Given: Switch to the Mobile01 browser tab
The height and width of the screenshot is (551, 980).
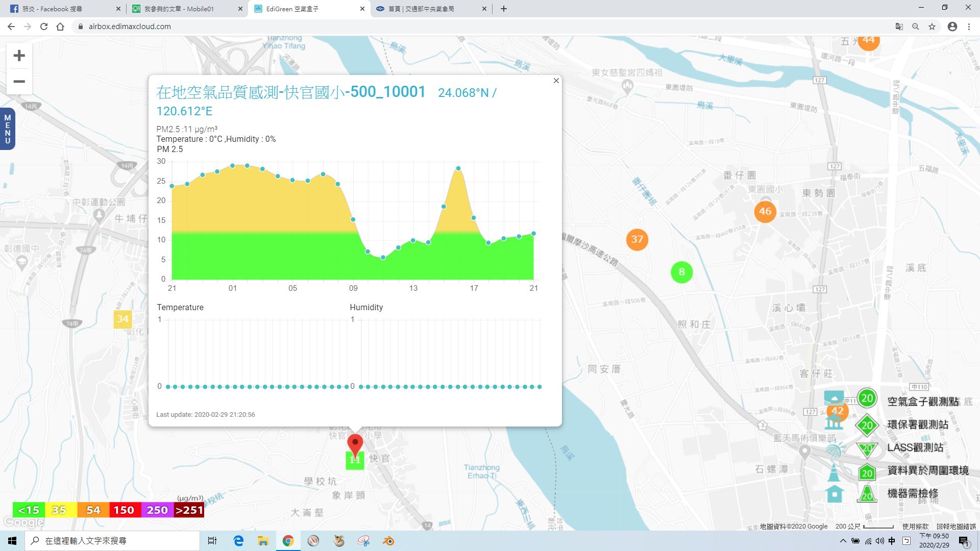Looking at the screenshot, I should (x=179, y=9).
